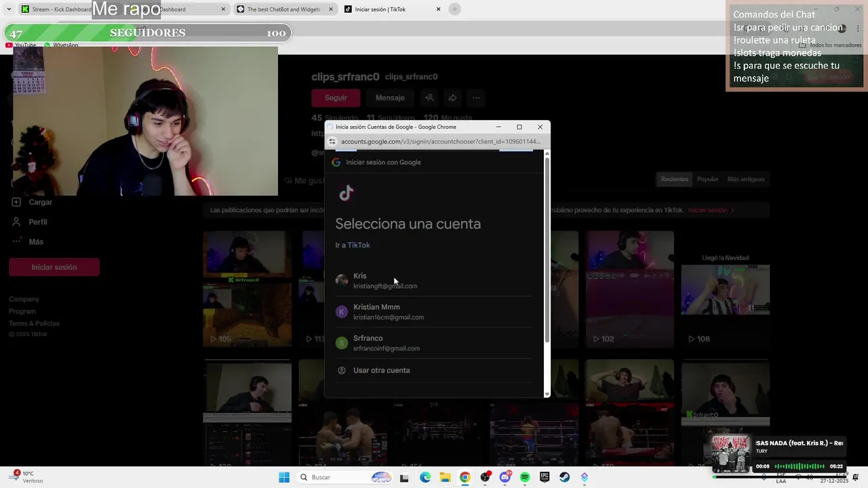Click the accounts.google.com URL in popup
The image size is (868, 488).
click(x=440, y=142)
